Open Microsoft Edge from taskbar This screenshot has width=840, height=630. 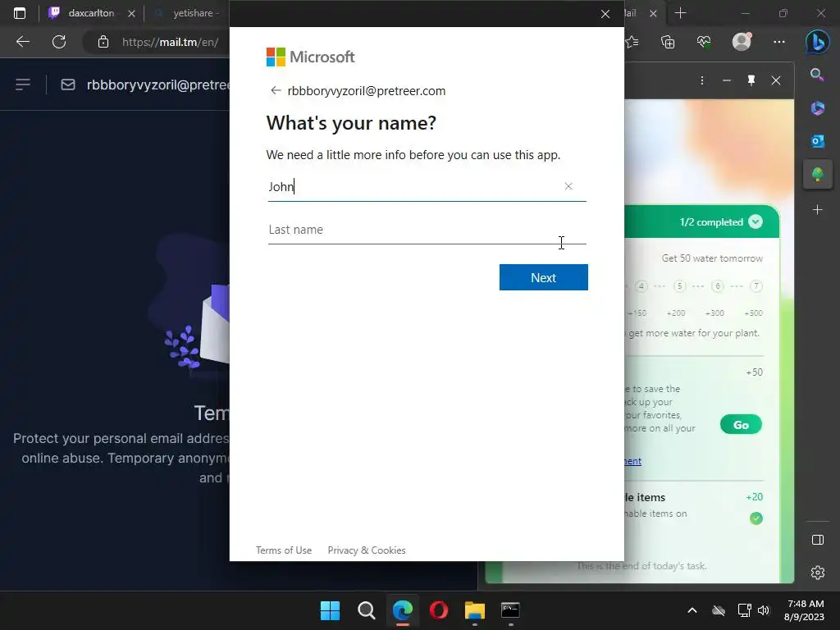402,610
